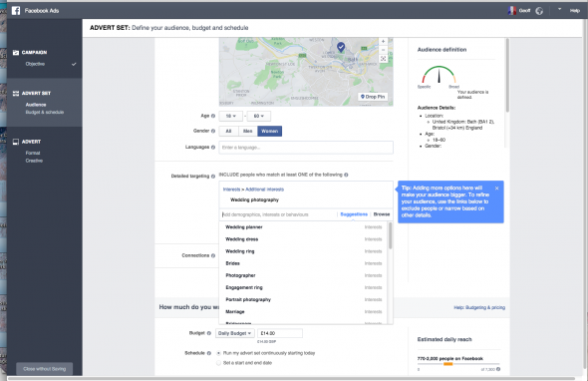Select Women gender option
This screenshot has height=381, width=588.
[270, 131]
